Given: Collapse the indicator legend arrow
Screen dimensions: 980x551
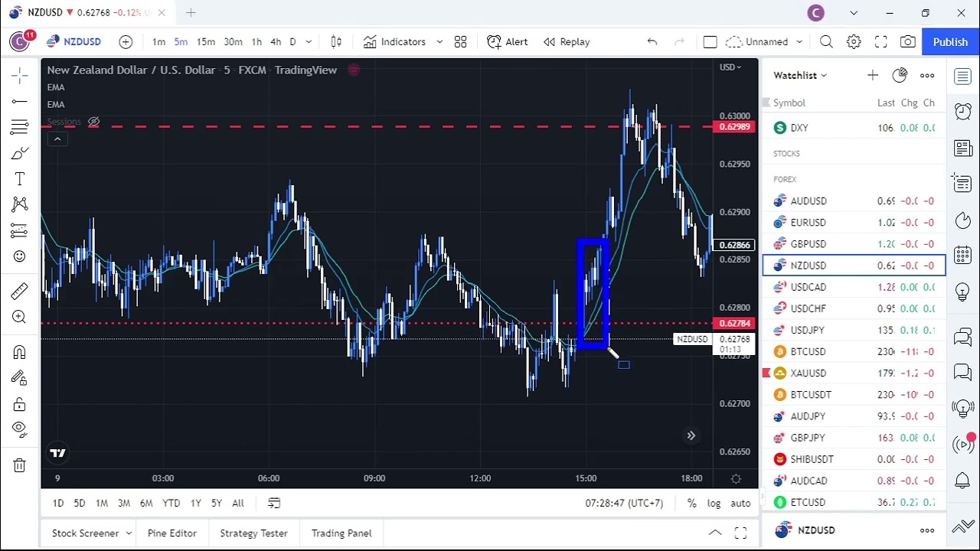Looking at the screenshot, I should [57, 139].
